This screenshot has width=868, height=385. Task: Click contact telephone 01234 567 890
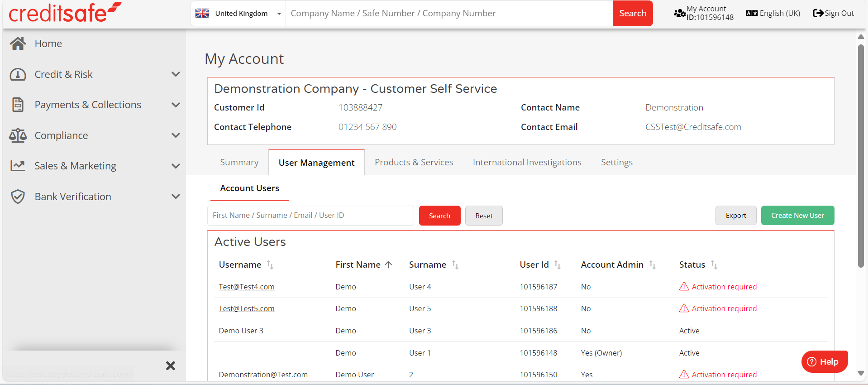367,127
